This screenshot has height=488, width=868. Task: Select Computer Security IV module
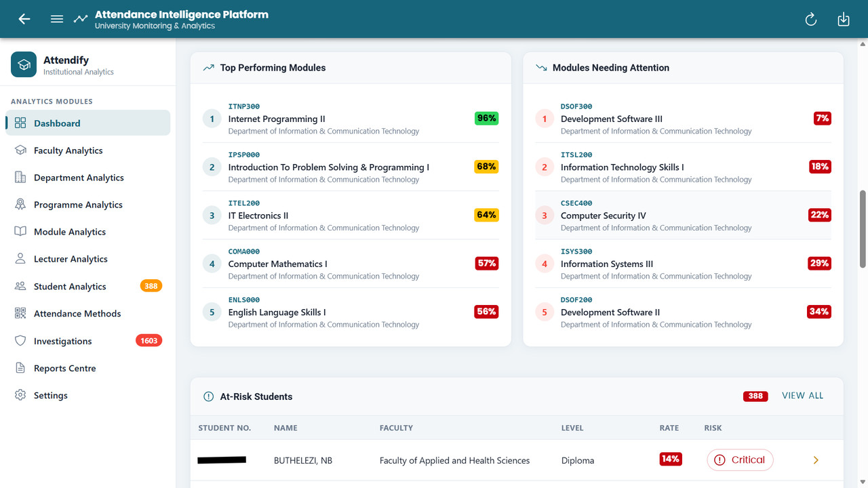pyautogui.click(x=683, y=216)
